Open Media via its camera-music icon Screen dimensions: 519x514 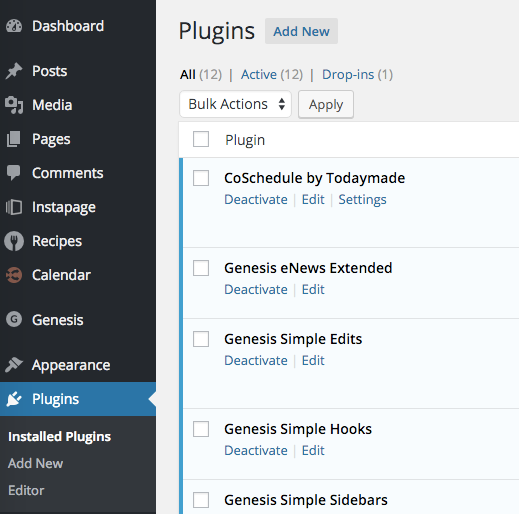(x=14, y=105)
